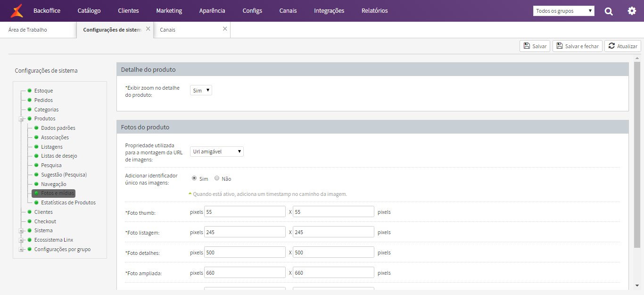Click the Foto listagem width field

[x=245, y=232]
